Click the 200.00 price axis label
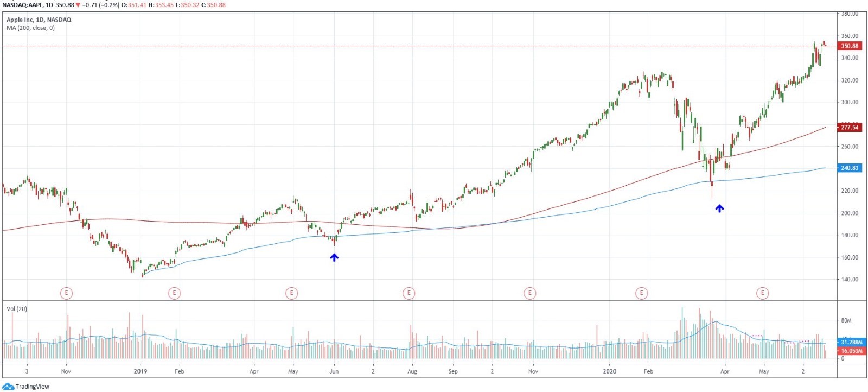This screenshot has height=392, width=868. [850, 213]
